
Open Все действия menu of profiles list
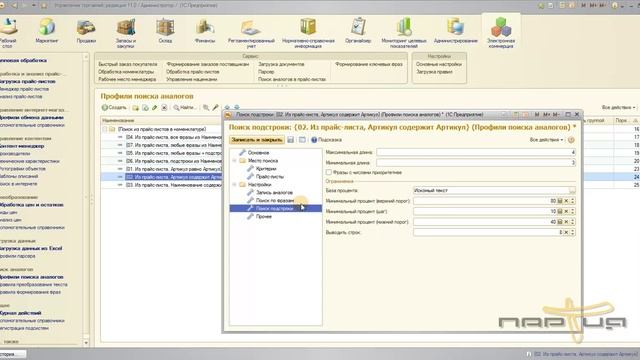pos(618,107)
